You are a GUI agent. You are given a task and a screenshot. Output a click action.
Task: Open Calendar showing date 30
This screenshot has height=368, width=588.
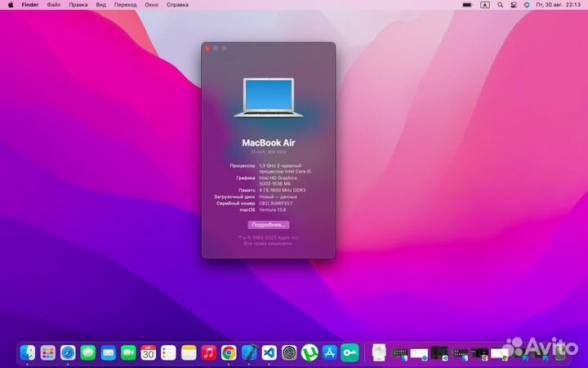tap(149, 353)
